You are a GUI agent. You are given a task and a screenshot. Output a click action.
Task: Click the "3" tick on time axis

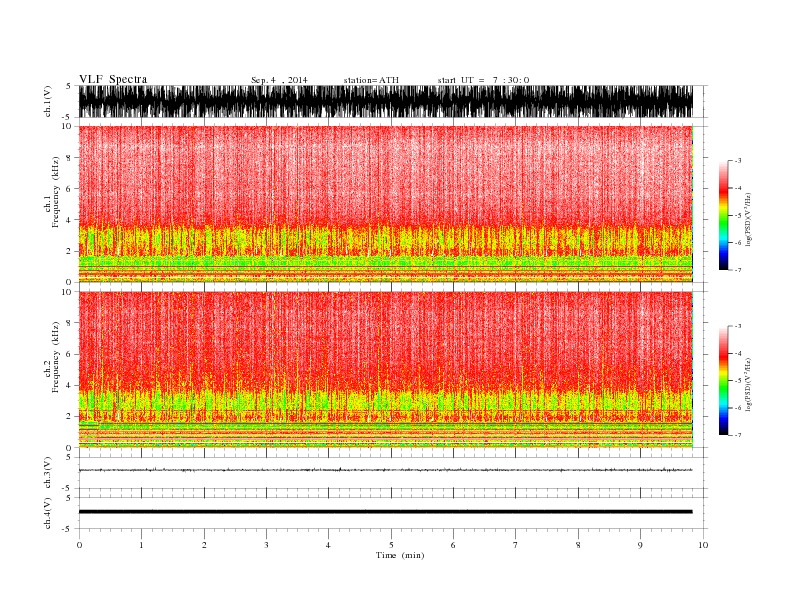tap(266, 545)
